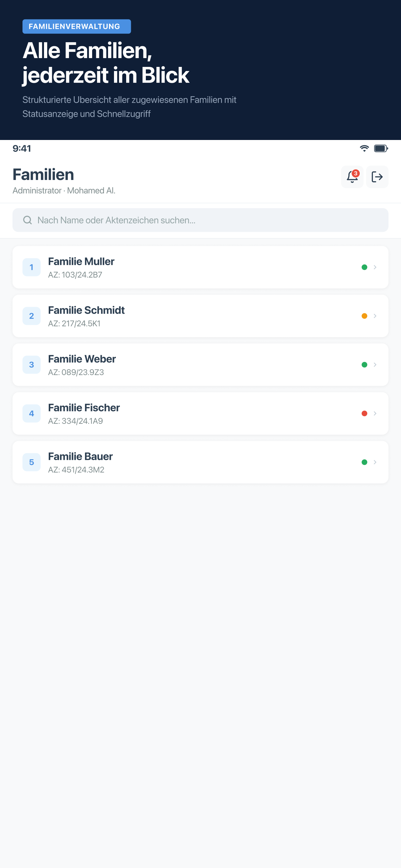Toggle the orange status dot of Familie Schmidt
Image resolution: width=401 pixels, height=868 pixels.
[365, 316]
